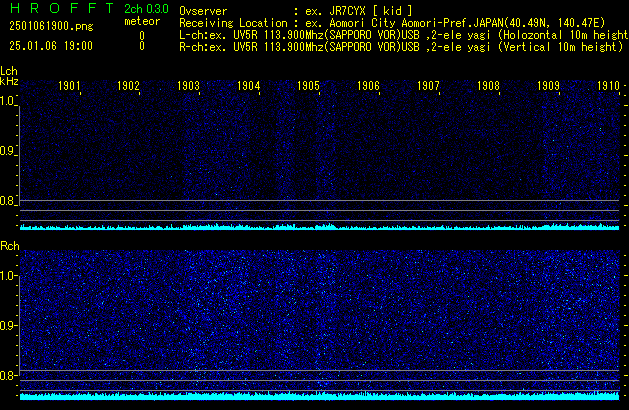Click the kHz axis unit label
Image resolution: width=629 pixels, height=410 pixels.
(9, 81)
